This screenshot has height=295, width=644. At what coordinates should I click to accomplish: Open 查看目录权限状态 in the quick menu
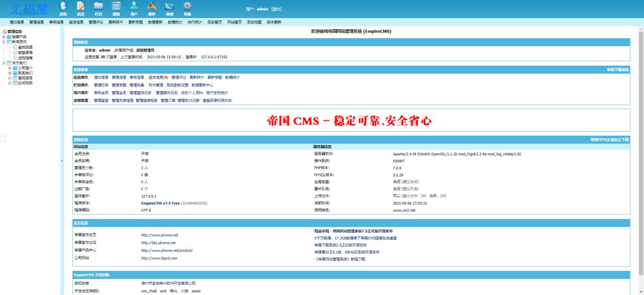pyautogui.click(x=217, y=101)
